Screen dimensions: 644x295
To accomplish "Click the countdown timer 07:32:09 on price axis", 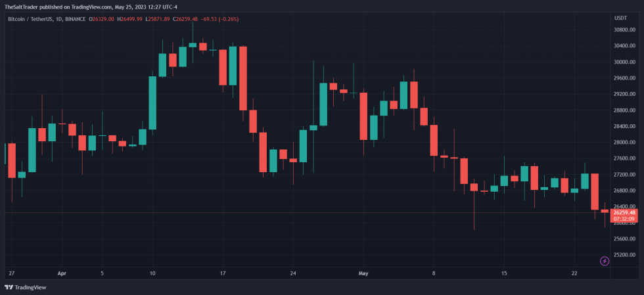I will pos(624,219).
